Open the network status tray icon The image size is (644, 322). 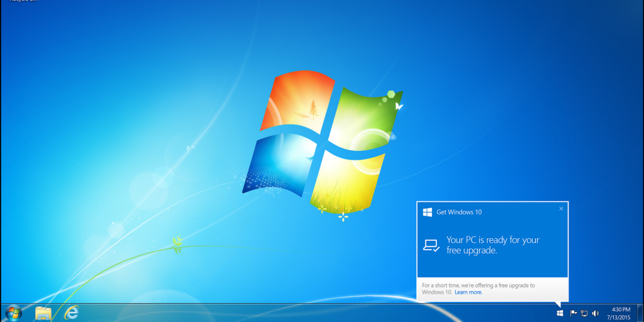click(584, 313)
